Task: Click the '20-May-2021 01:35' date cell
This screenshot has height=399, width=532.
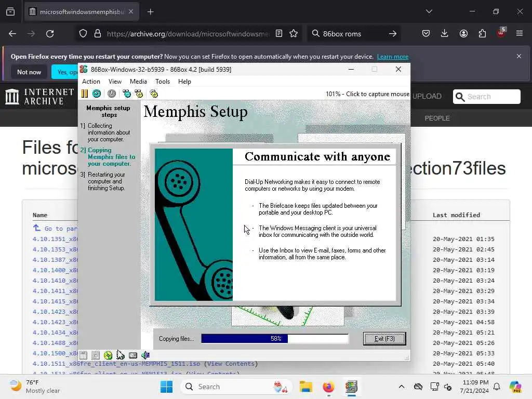Action: (x=463, y=239)
